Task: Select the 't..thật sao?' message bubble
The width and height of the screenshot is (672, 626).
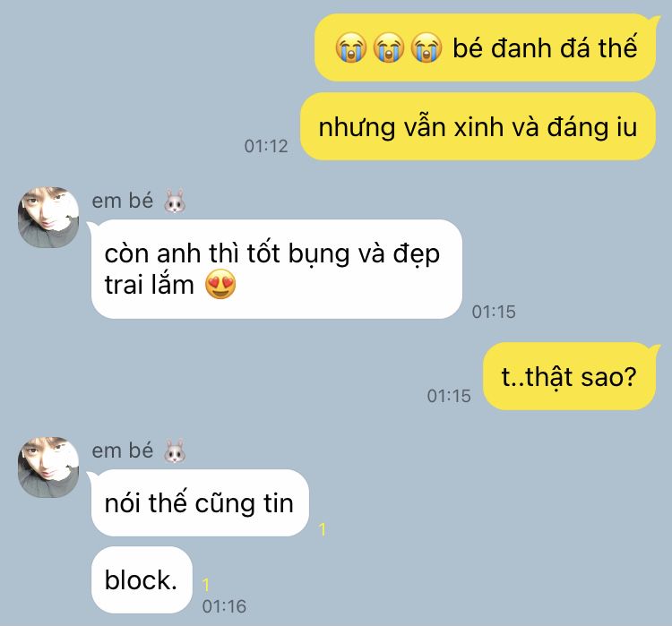Action: tap(571, 376)
